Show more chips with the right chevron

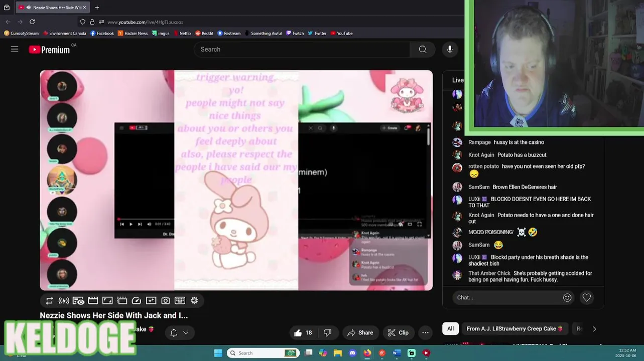[x=594, y=329]
